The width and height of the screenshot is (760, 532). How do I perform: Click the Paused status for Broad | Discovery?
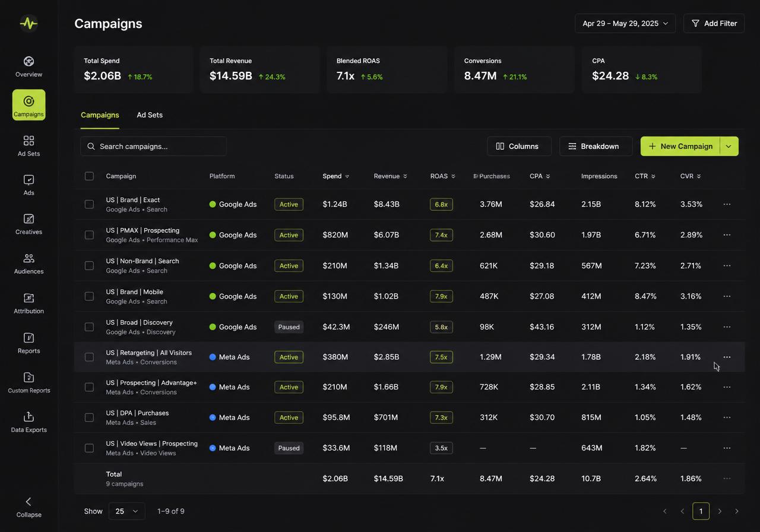click(289, 327)
